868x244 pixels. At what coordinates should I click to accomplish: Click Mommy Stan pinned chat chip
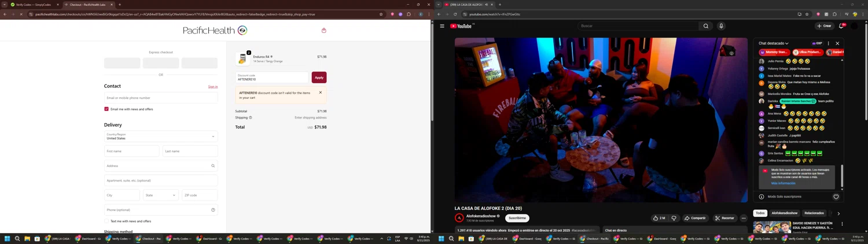coord(775,52)
